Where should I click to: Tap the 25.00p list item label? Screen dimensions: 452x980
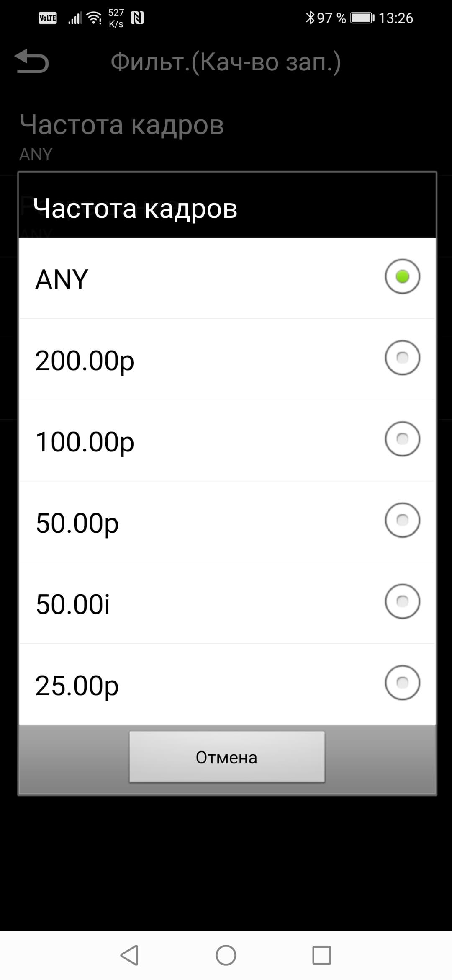click(x=77, y=686)
